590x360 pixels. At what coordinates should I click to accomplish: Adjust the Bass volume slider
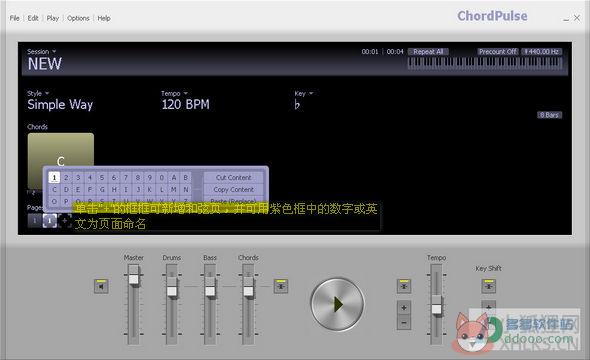pyautogui.click(x=210, y=291)
